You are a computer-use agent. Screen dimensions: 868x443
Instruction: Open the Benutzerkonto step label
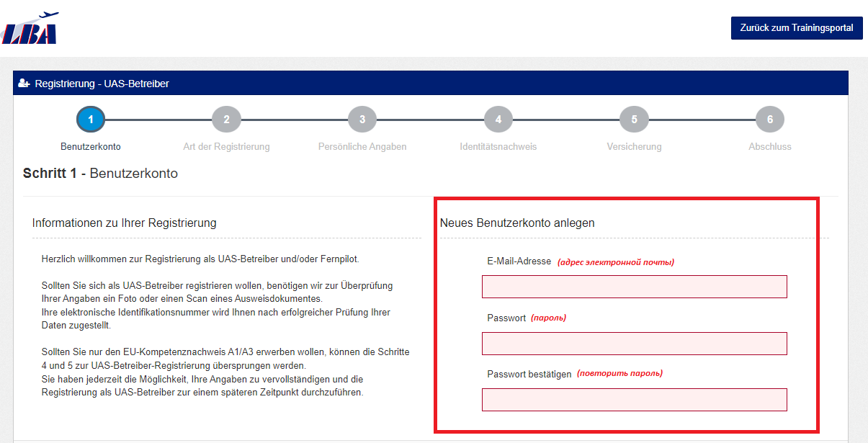pyautogui.click(x=91, y=147)
